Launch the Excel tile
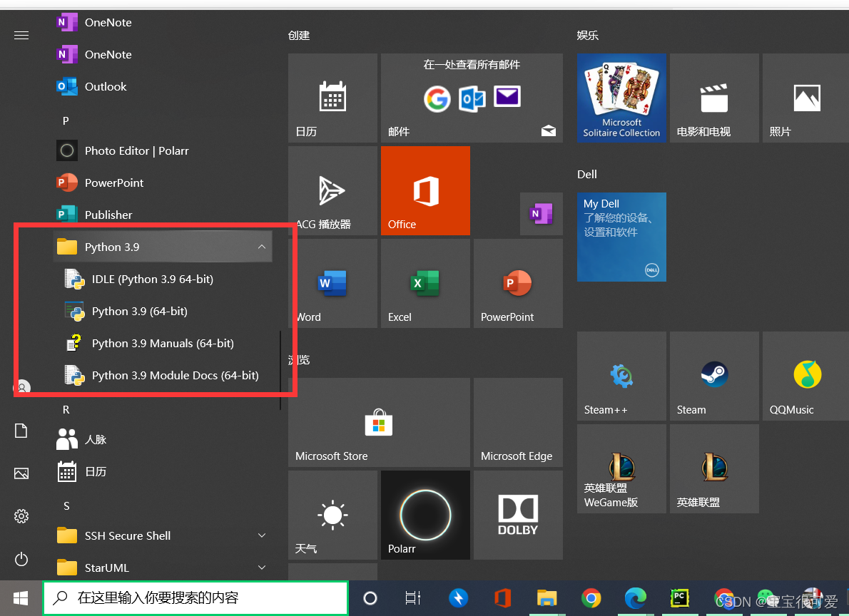 pyautogui.click(x=426, y=283)
